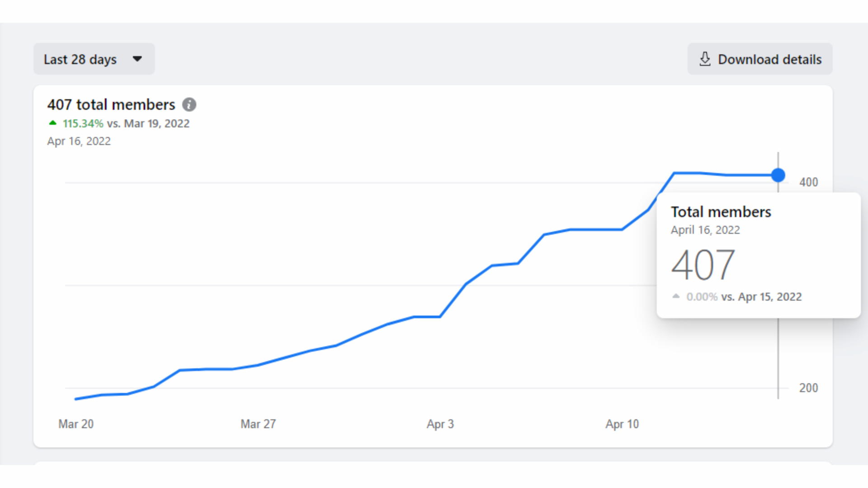868x488 pixels.
Task: Click the dropdown arrow beside Last 28 days
Action: (x=137, y=59)
